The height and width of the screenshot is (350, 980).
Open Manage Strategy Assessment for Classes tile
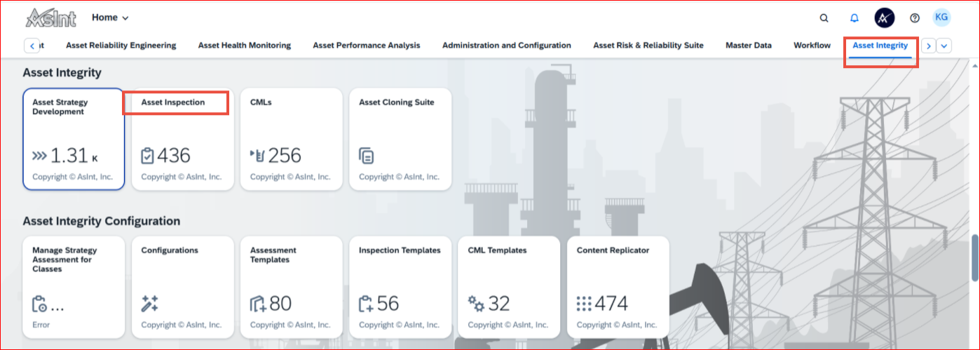coord(74,287)
